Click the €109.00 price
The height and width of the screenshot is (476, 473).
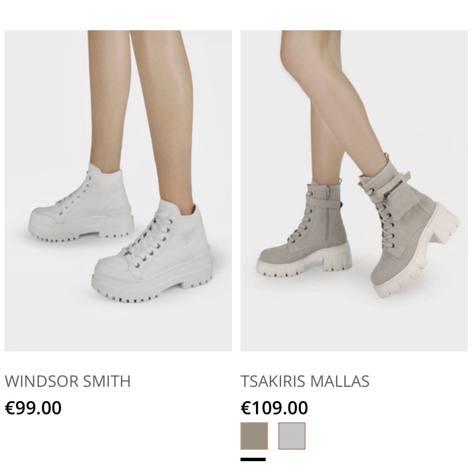(274, 407)
